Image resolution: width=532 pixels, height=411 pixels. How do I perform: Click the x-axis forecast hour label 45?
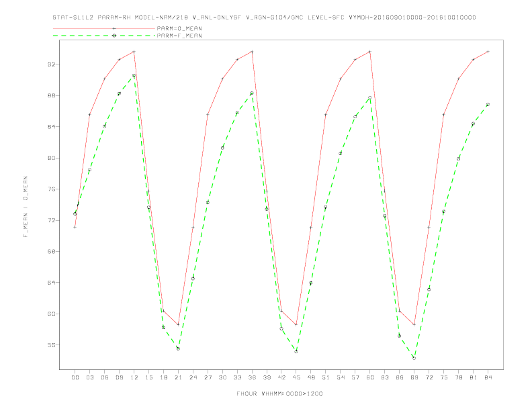click(296, 377)
